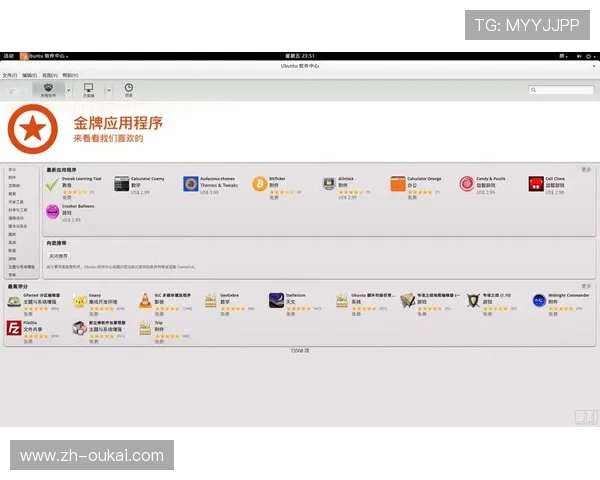Open GeoGebra package icon

tap(210, 301)
